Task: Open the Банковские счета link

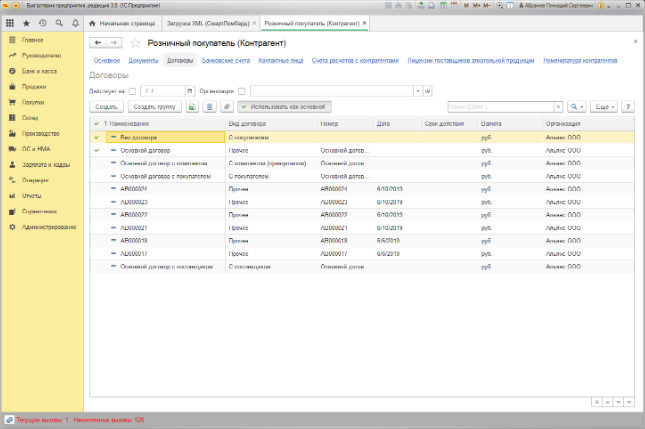Action: click(x=226, y=60)
